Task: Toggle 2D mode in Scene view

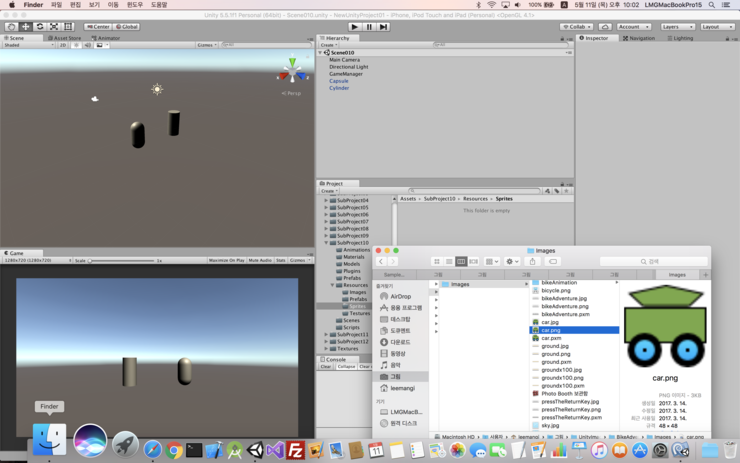Action: tap(63, 45)
